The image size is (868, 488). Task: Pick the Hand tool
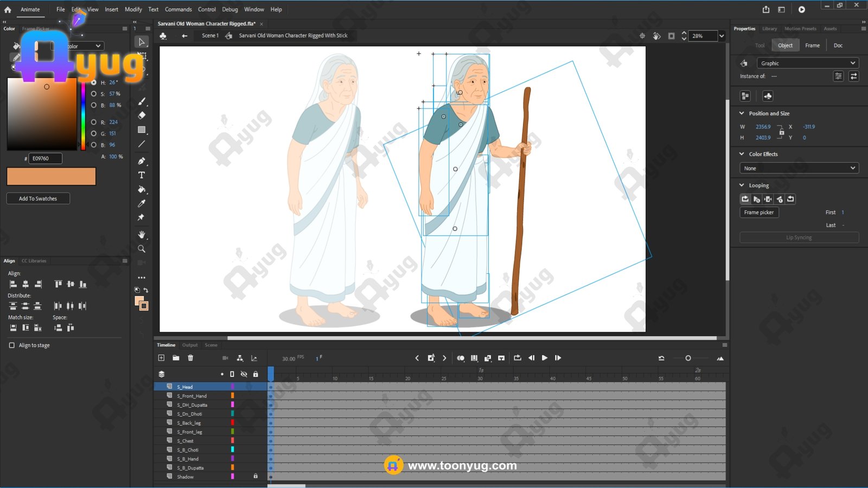[142, 235]
